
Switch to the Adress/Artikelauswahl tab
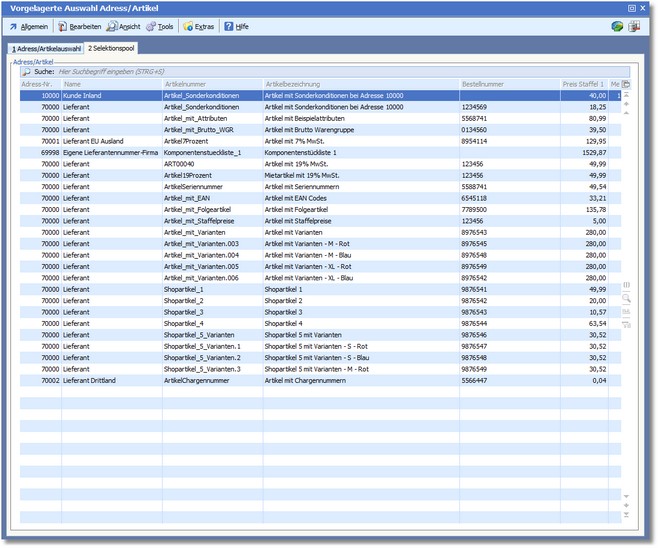coord(46,48)
